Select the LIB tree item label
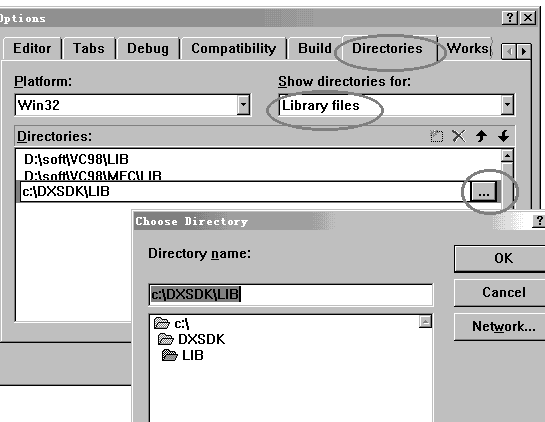 point(193,355)
